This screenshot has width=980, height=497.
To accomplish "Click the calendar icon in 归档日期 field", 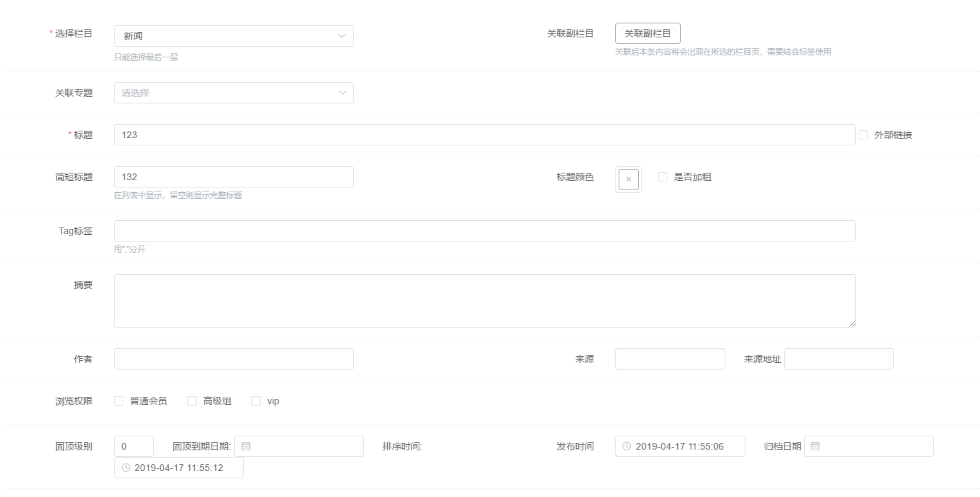I will pos(815,446).
